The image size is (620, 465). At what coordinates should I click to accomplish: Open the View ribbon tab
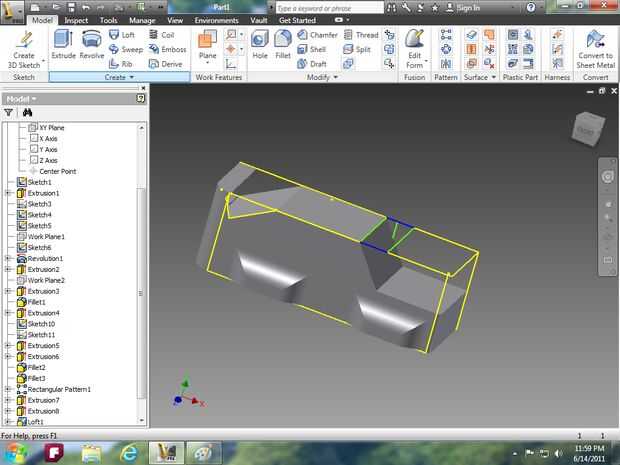(175, 20)
